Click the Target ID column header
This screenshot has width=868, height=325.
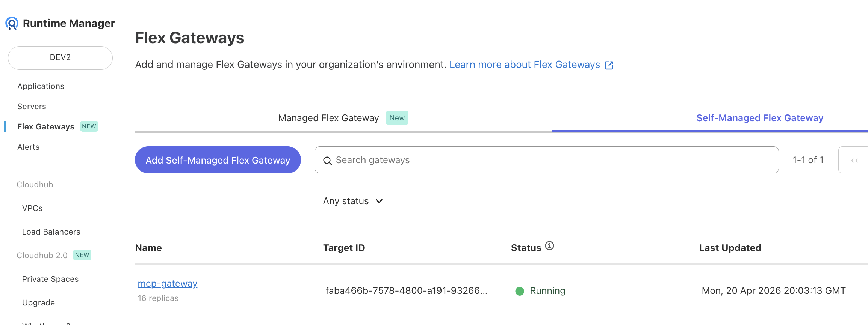point(344,248)
